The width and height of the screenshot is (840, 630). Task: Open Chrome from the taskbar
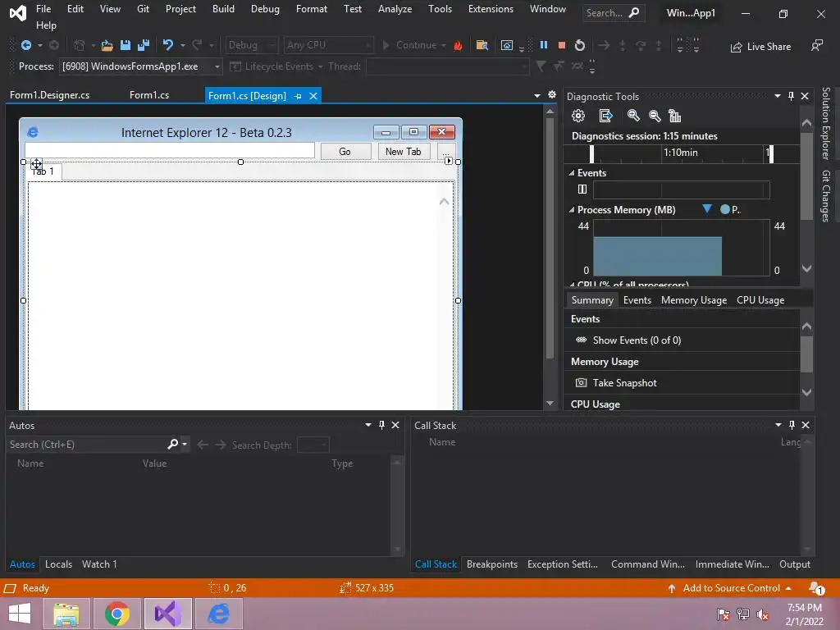coord(116,614)
